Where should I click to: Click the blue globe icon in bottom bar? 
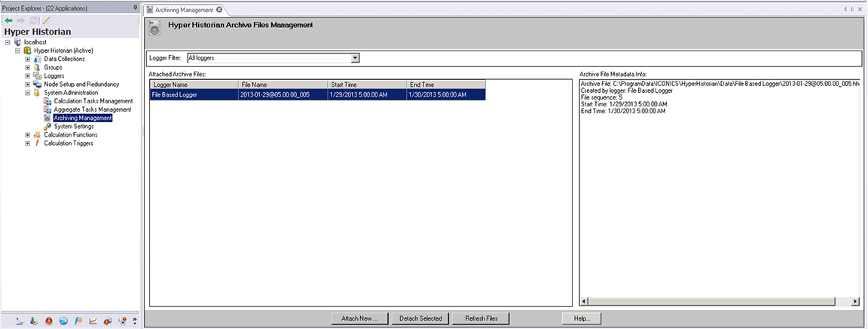tap(63, 321)
